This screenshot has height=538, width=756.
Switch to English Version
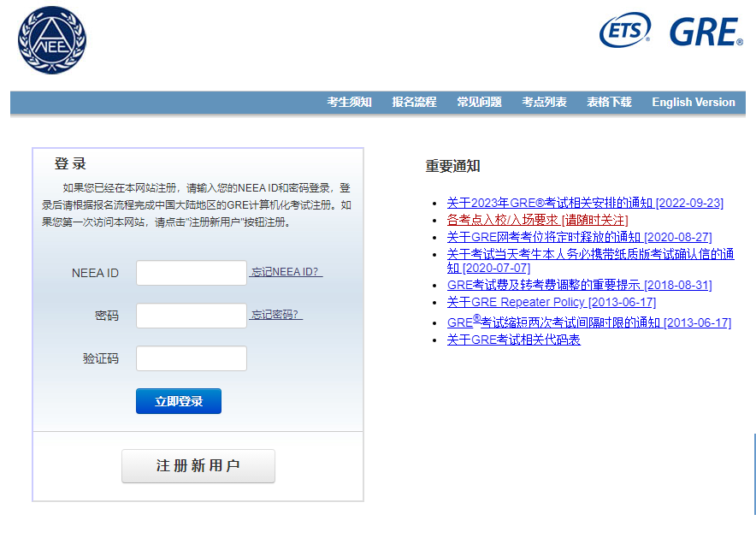693,102
